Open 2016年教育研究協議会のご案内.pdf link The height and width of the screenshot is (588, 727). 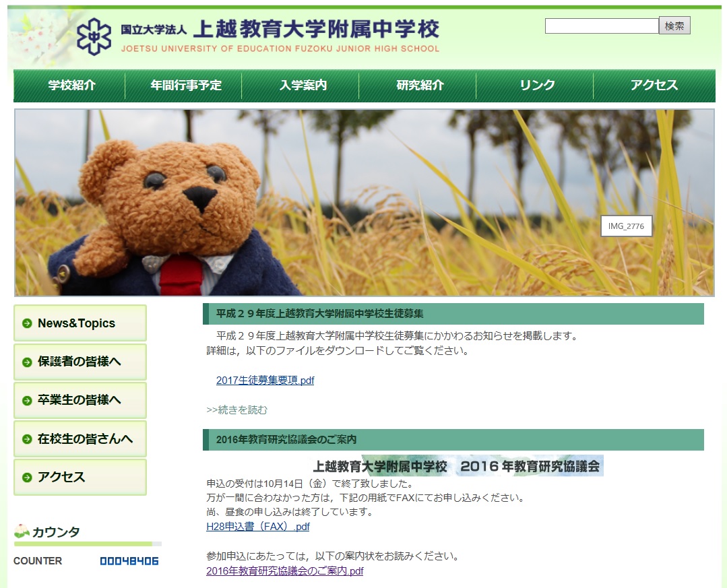285,571
